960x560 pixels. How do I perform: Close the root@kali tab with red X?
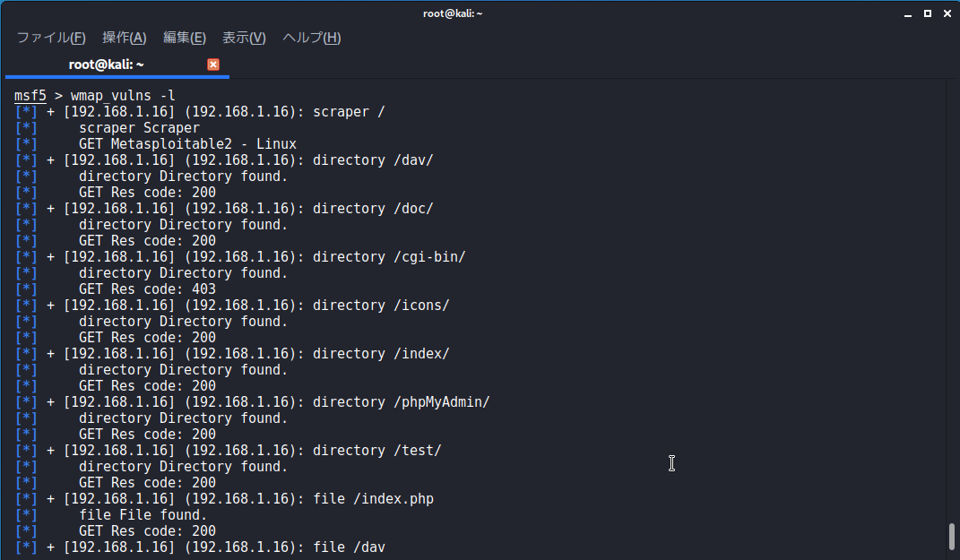[213, 65]
